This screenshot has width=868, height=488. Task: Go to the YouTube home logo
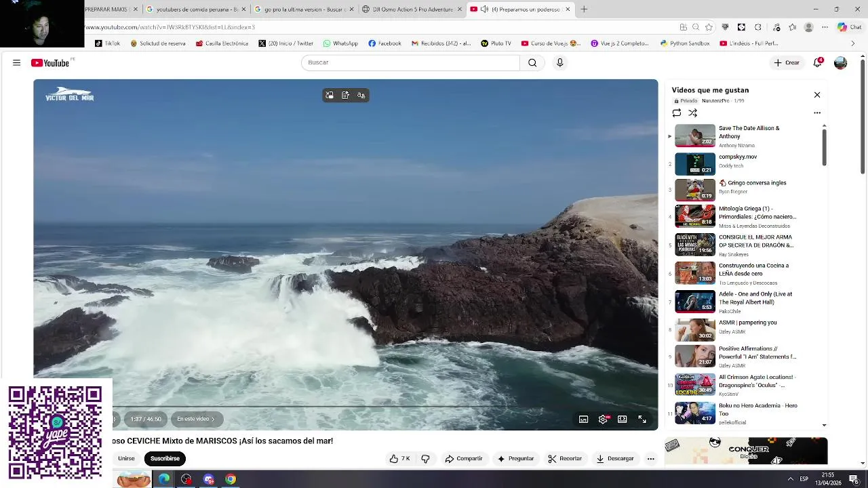tap(50, 62)
